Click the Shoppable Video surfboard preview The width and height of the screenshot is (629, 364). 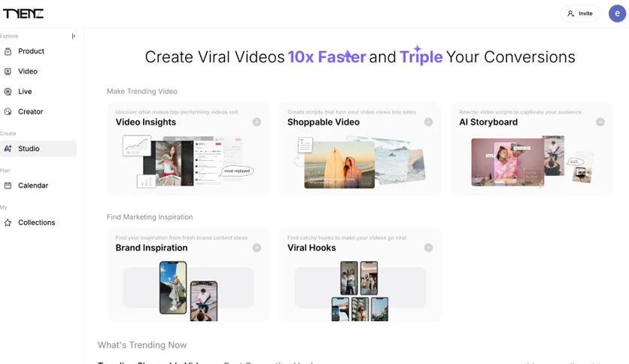(339, 165)
